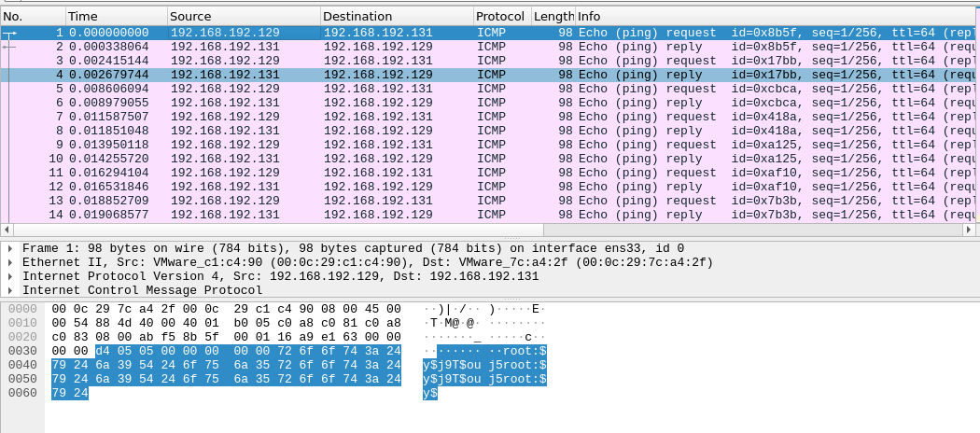Image resolution: width=980 pixels, height=433 pixels.
Task: Expand the Frame 1 details tree
Action: click(x=10, y=248)
